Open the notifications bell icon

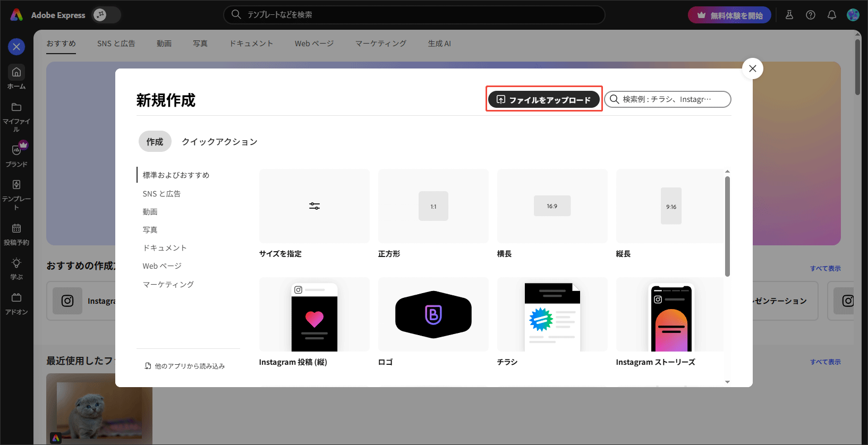[832, 15]
